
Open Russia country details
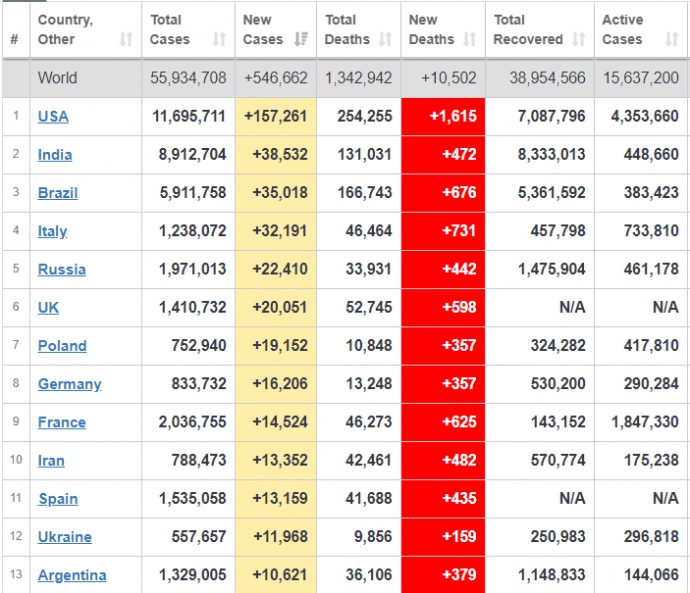(61, 269)
